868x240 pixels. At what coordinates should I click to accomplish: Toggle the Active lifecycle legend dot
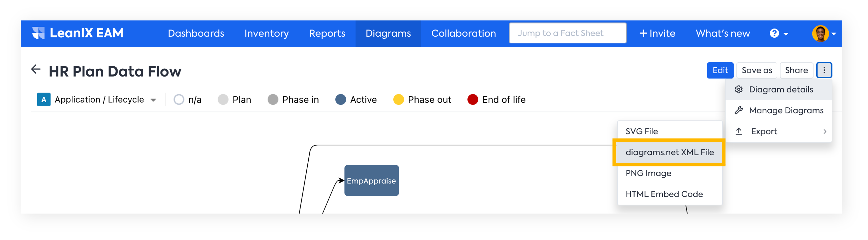pos(341,100)
